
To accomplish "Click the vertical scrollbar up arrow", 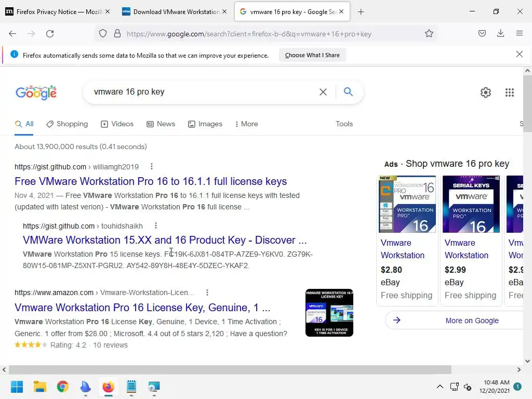I will point(527,71).
